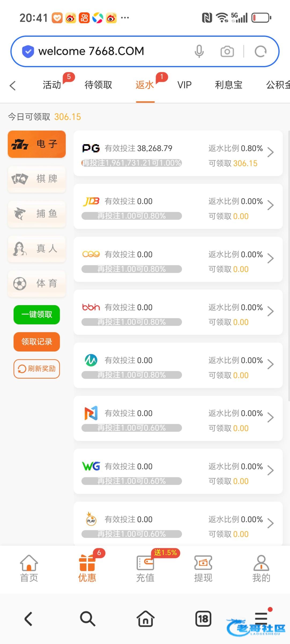Select the 棋牌 card games category
This screenshot has height=644, width=290.
click(x=37, y=179)
